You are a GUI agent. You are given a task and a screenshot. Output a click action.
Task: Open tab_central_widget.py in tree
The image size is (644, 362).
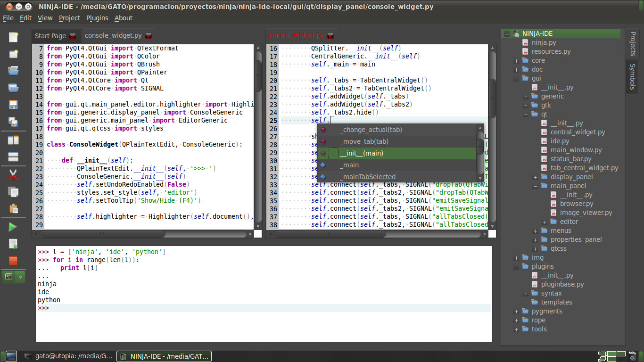(584, 168)
